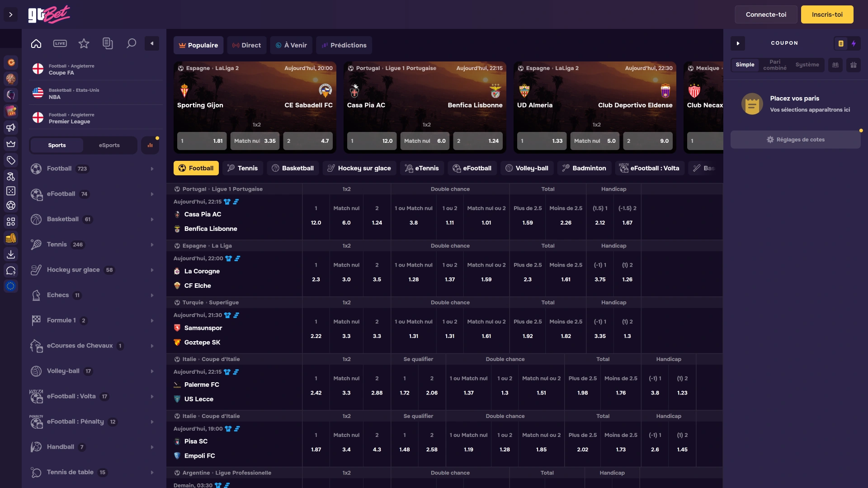This screenshot has width=868, height=488.
Task: Open the LIVE betting icon
Action: pyautogui.click(x=60, y=43)
